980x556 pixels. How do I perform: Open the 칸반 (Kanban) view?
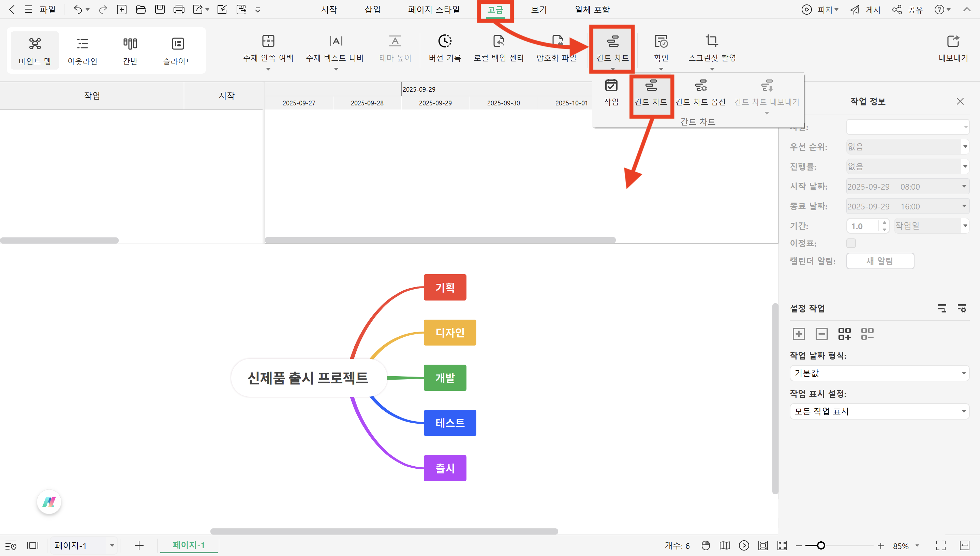(130, 50)
